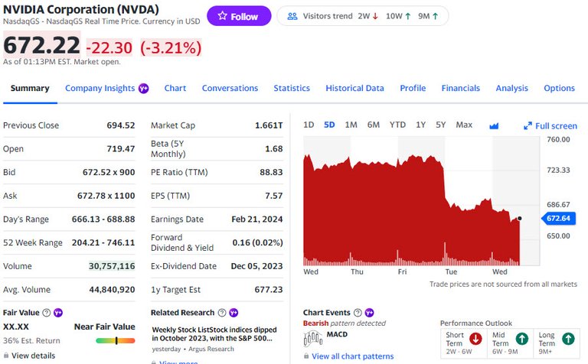Image resolution: width=588 pixels, height=364 pixels.
Task: Click the premium badge beside Company Insights
Action: [144, 89]
